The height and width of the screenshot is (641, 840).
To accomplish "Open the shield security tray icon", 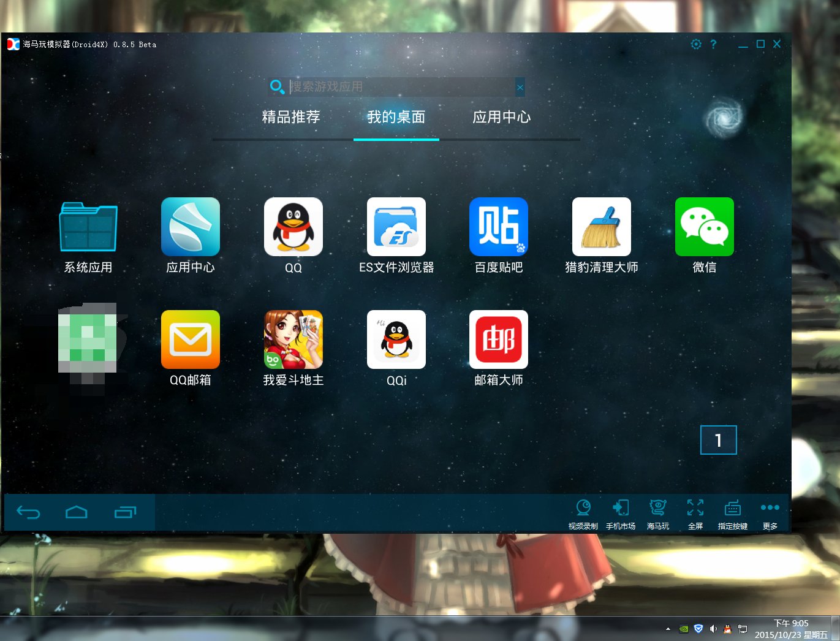I will (698, 629).
